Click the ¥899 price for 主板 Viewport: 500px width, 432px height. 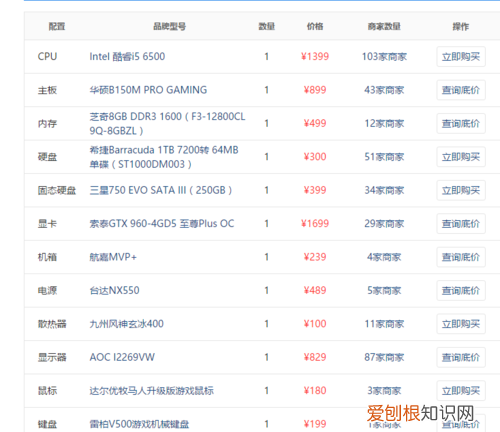point(315,90)
